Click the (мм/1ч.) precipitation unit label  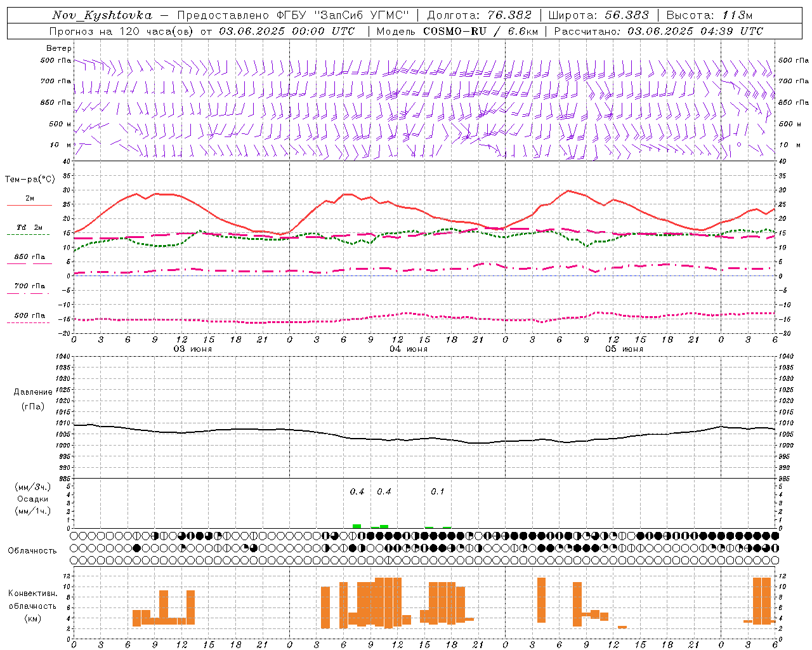coord(33,511)
